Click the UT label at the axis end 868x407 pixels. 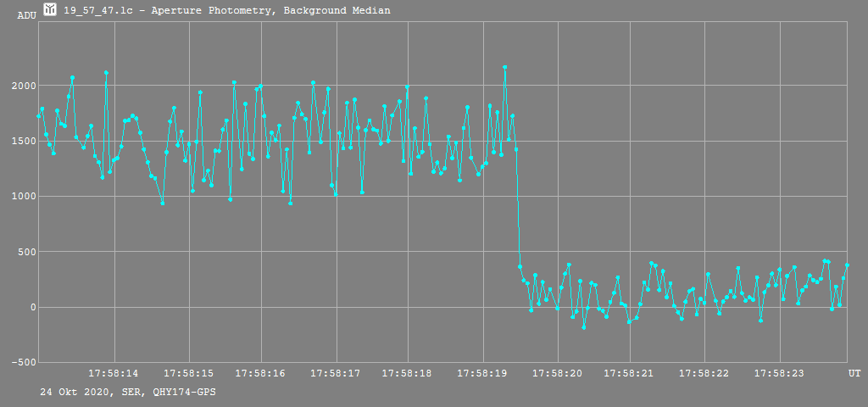tap(854, 373)
